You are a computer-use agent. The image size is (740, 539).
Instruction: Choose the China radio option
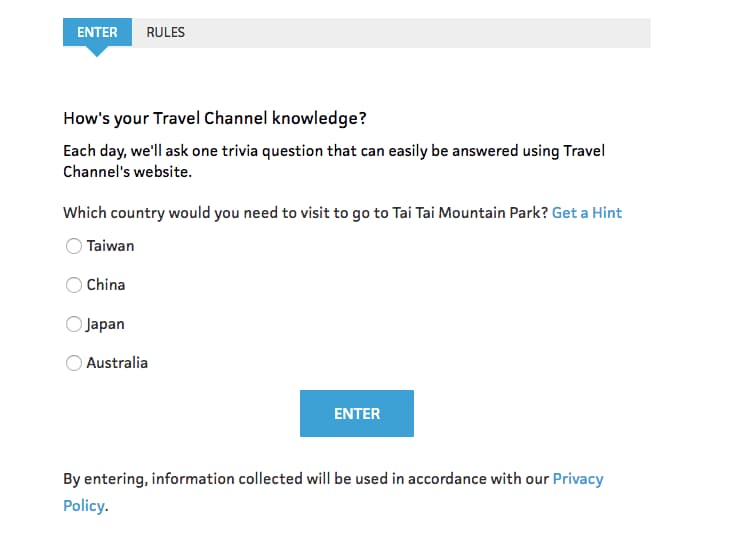coord(74,285)
